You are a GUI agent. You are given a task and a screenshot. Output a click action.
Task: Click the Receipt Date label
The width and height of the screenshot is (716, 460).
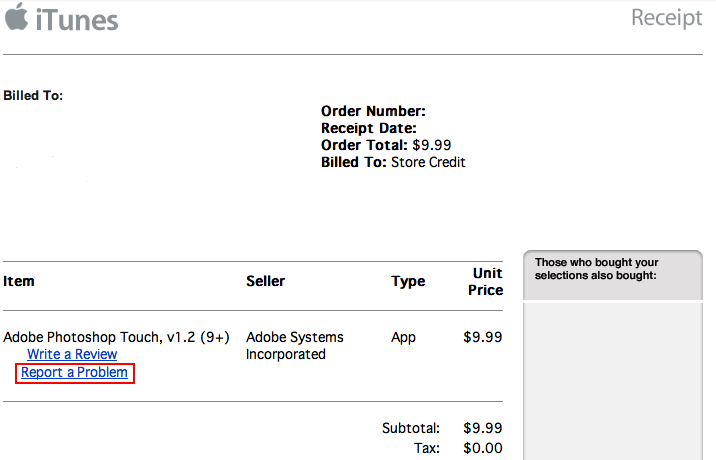point(368,129)
